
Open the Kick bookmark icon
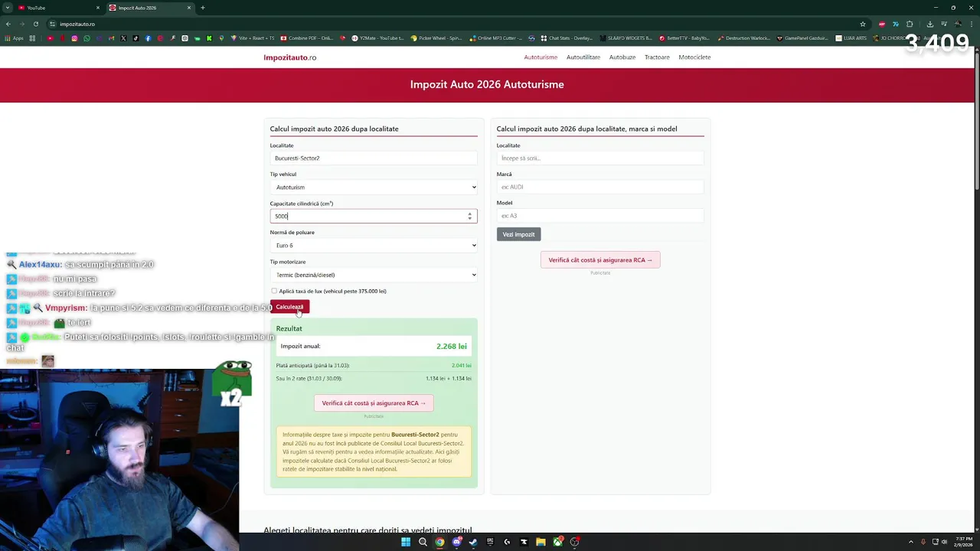coord(209,38)
